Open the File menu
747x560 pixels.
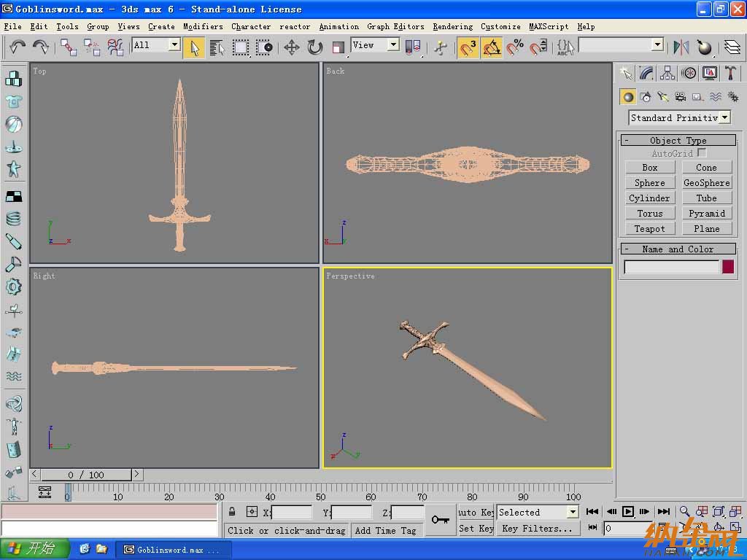click(13, 27)
